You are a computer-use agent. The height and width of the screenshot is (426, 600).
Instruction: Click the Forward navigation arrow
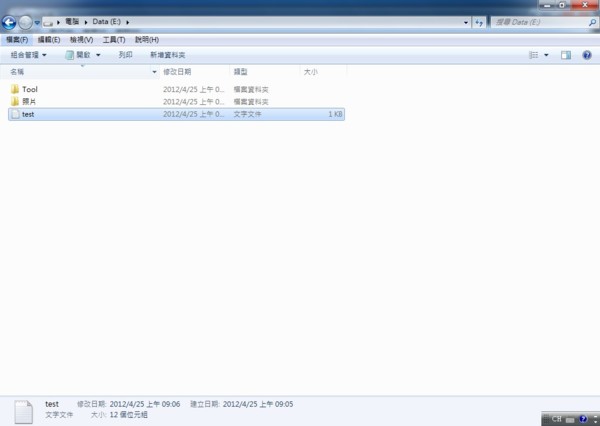(26, 22)
